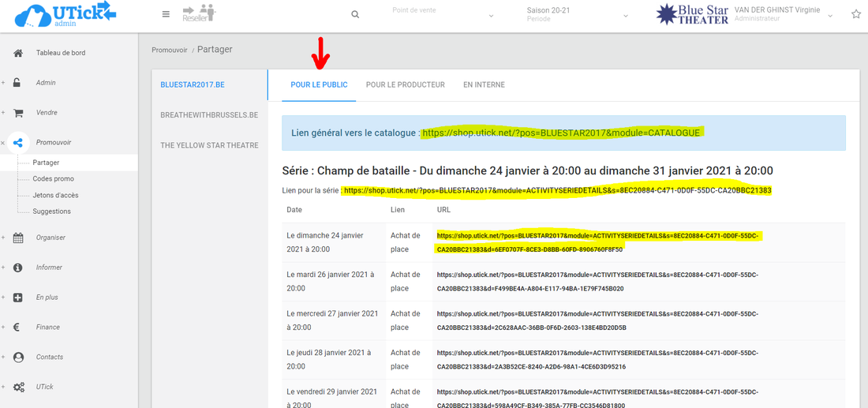Viewport: 868px width, 408px height.
Task: Open Codes promo submenu item
Action: 53,179
